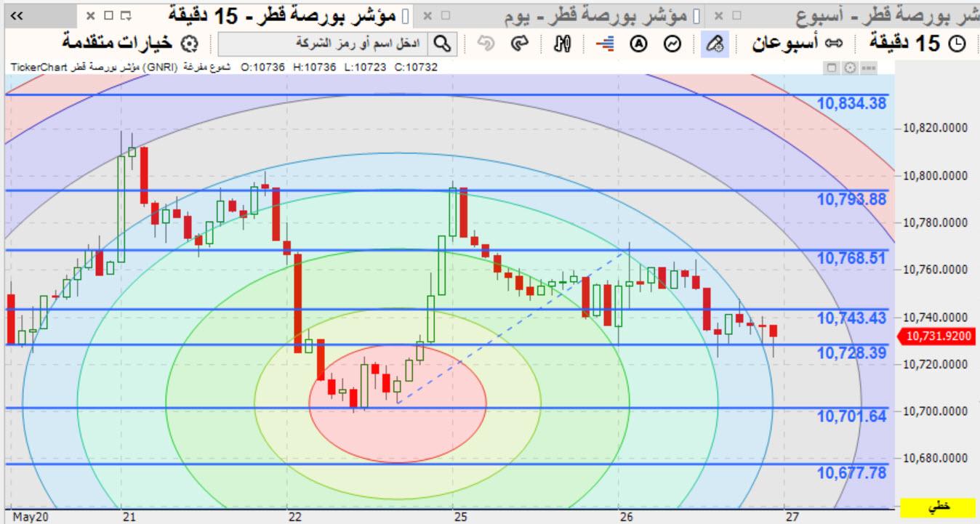
Task: Select the 10,768.51 level label
Action: 851,259
